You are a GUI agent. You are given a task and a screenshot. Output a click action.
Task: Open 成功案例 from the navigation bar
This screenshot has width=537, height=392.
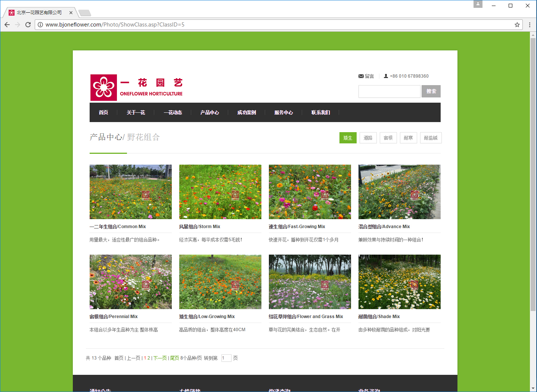pyautogui.click(x=246, y=112)
